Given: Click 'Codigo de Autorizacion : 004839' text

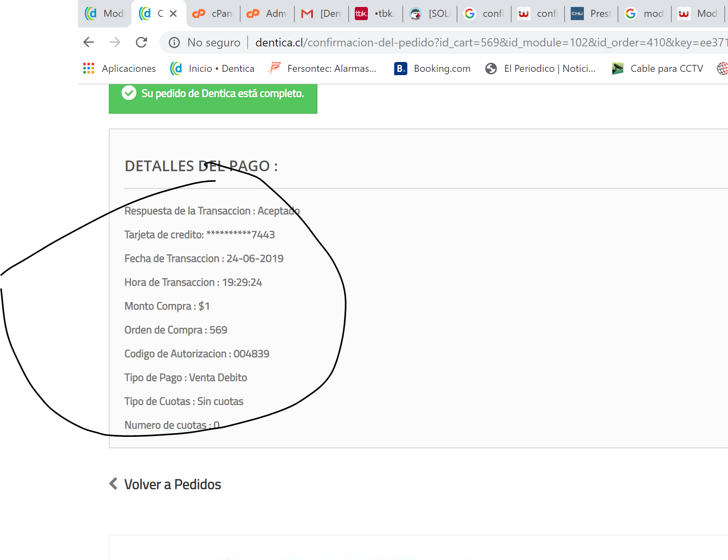Looking at the screenshot, I should pos(197,354).
